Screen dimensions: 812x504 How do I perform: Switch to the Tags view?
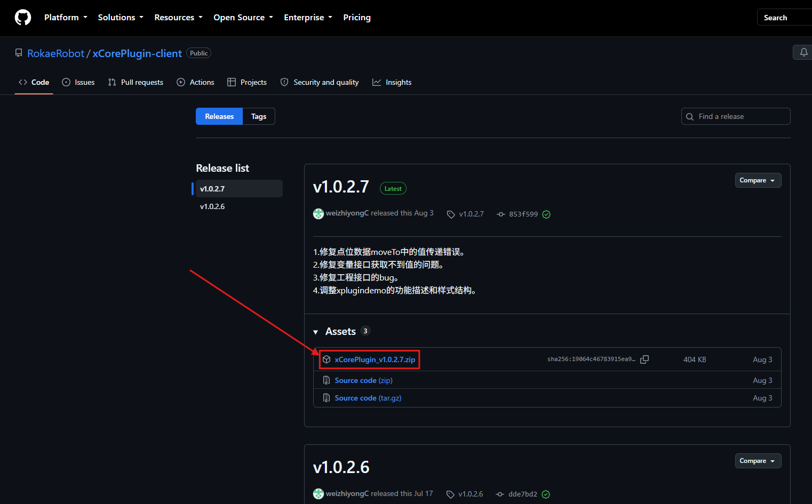259,116
